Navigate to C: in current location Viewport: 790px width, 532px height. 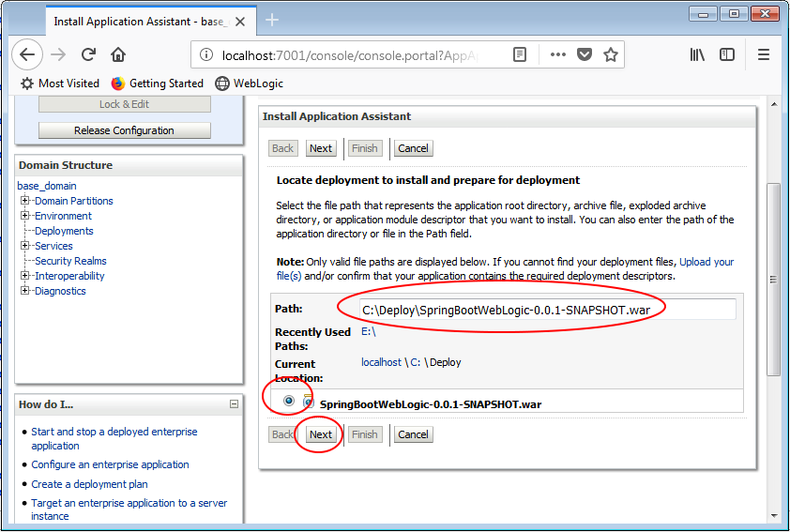415,362
